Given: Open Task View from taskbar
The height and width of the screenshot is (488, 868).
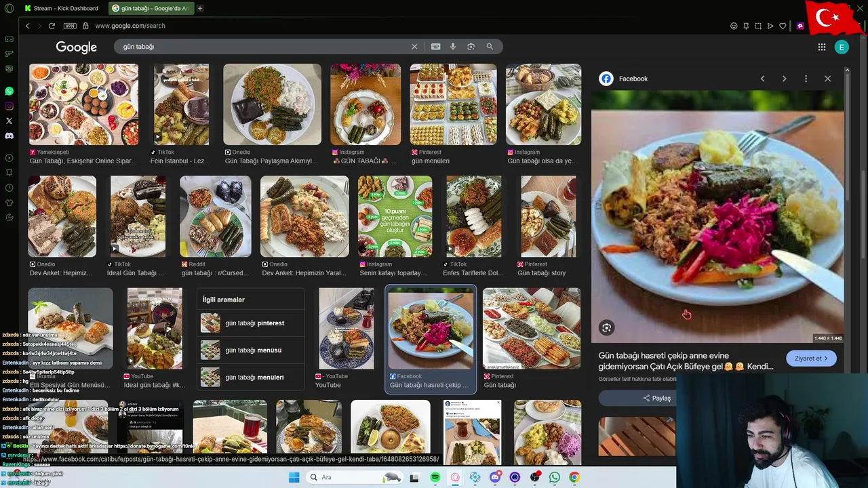Looking at the screenshot, I should point(414,478).
